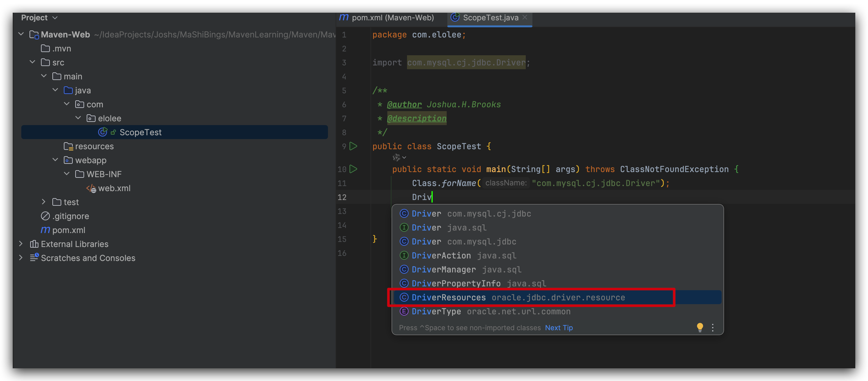Collapse the webapp folder chevron
This screenshot has height=381, width=868.
click(x=55, y=160)
